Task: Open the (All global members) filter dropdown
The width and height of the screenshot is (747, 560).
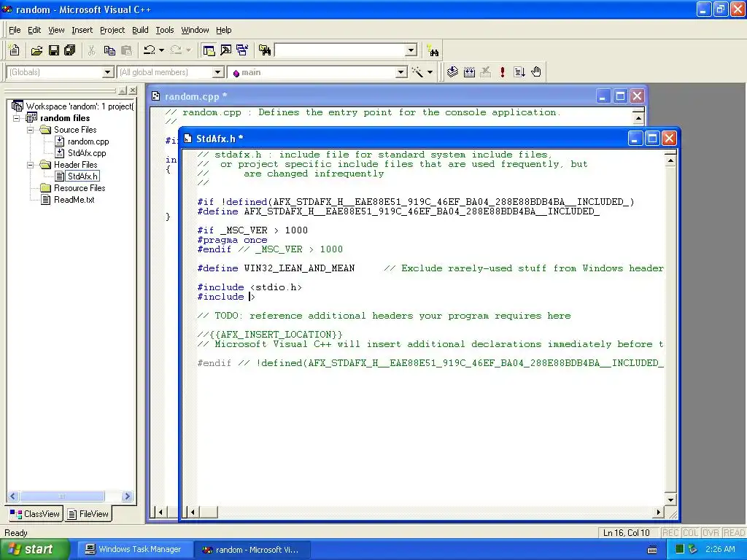Action: [217, 72]
